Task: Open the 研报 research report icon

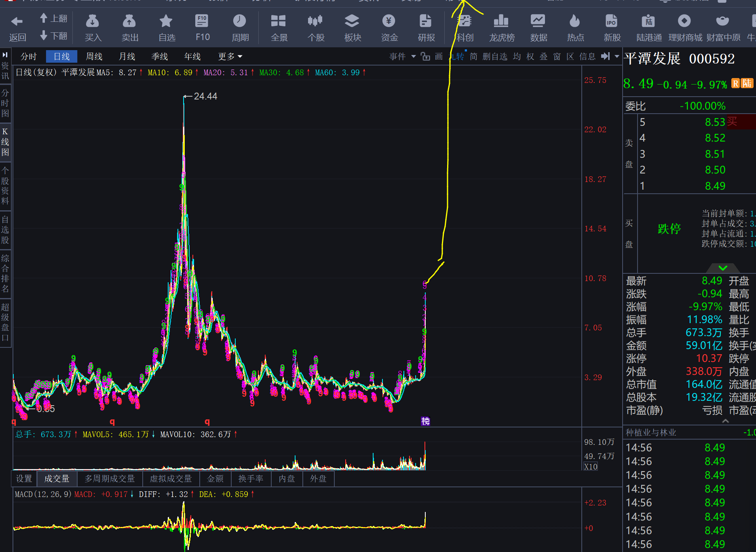Action: (426, 27)
